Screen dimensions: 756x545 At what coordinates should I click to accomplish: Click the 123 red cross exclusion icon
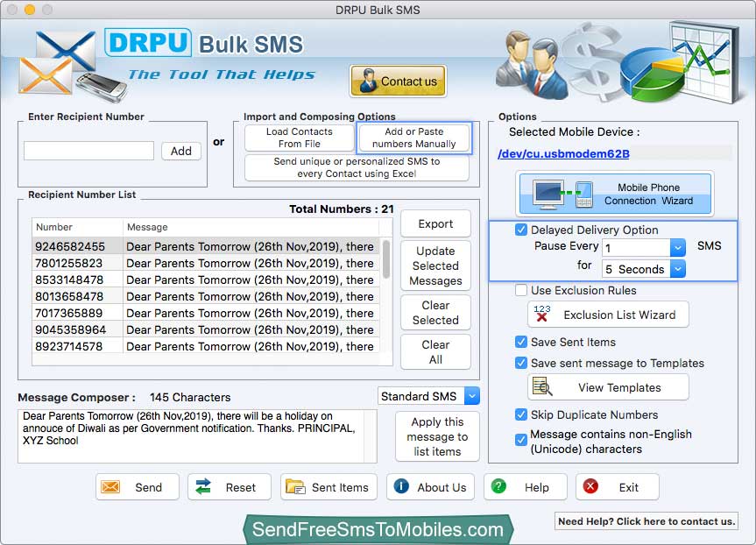point(542,314)
